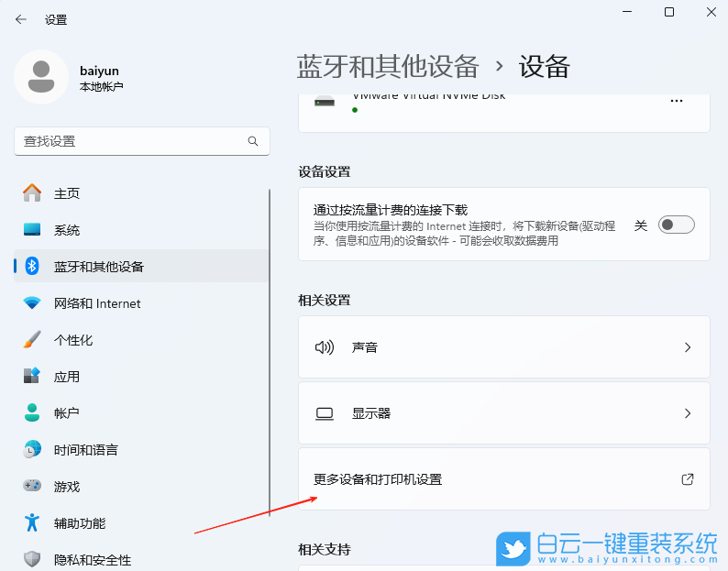Click the 设备 page title
Image resolution: width=728 pixels, height=571 pixels.
[544, 66]
